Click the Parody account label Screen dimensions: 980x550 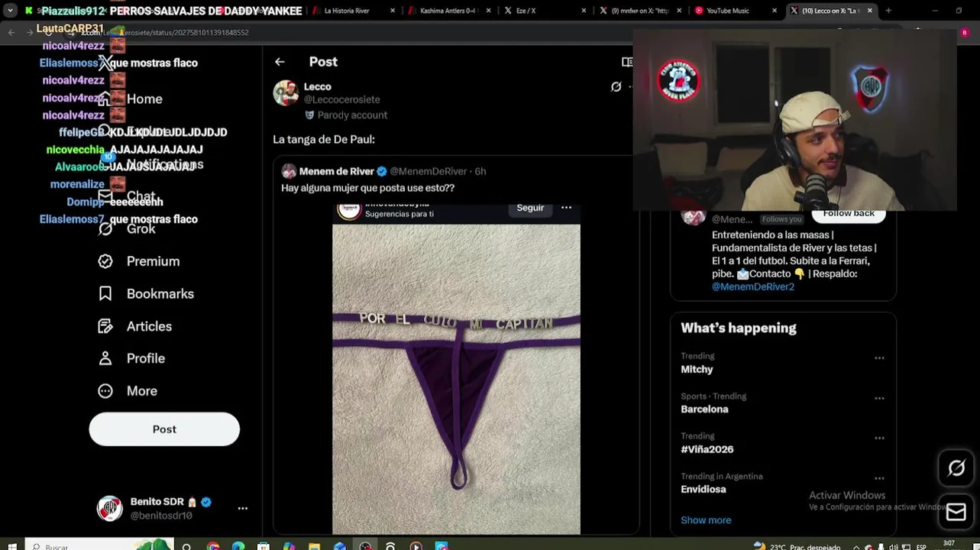[x=346, y=115]
